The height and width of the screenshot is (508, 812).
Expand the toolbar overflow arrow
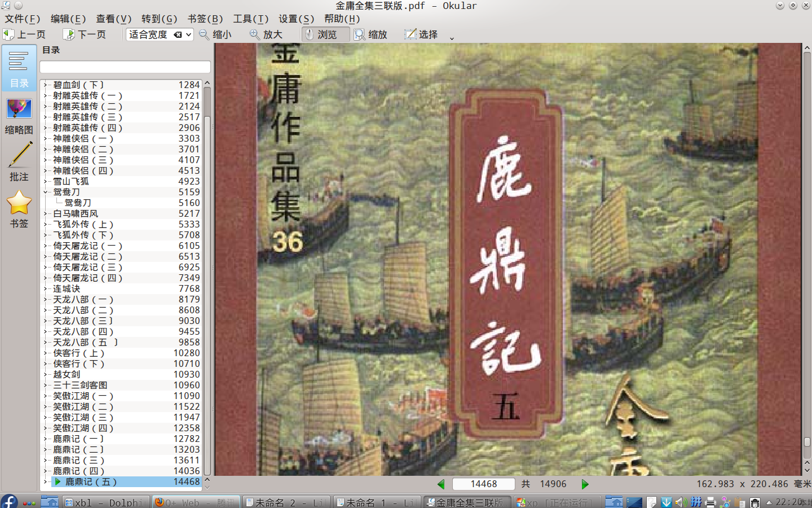click(x=452, y=38)
